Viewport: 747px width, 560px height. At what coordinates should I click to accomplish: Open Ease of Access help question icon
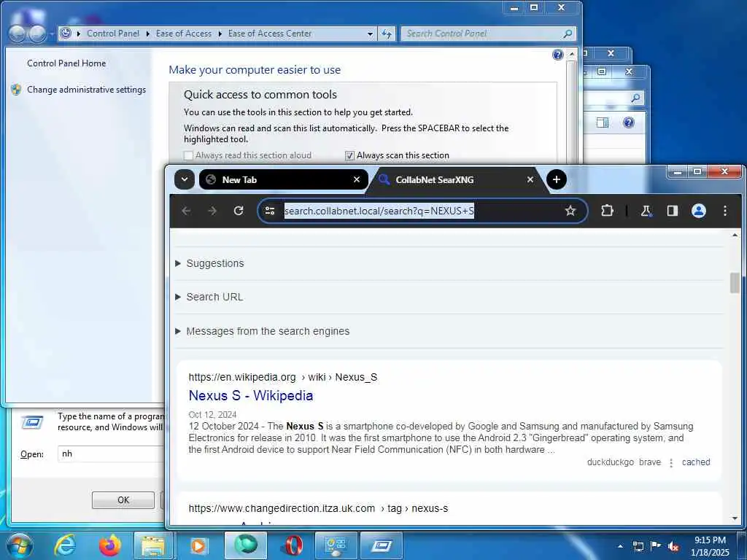pos(558,54)
